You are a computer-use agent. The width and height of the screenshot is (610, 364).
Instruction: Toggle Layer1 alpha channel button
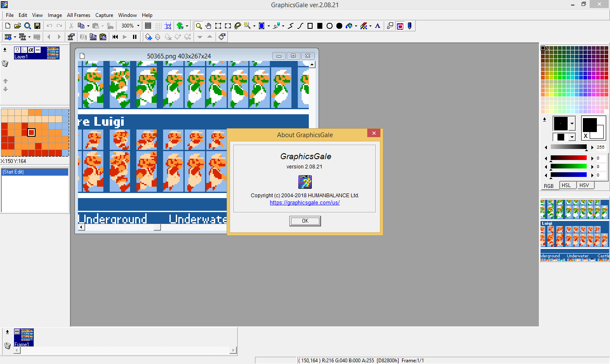click(x=31, y=50)
